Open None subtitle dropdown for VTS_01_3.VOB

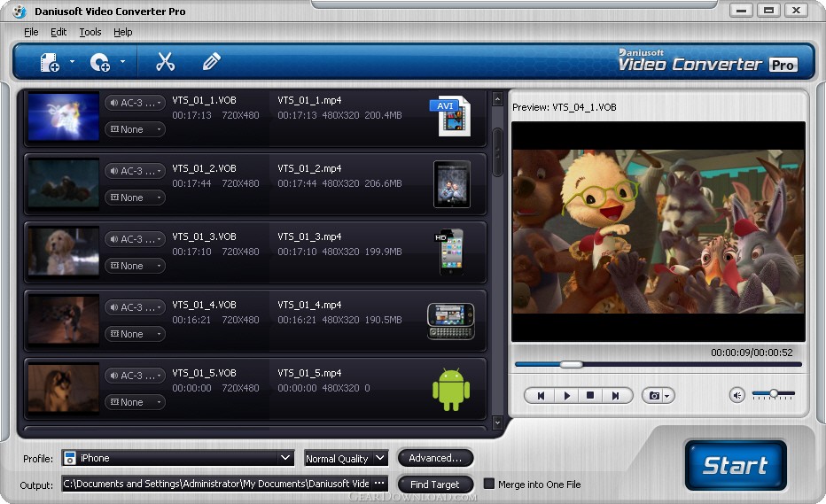135,266
